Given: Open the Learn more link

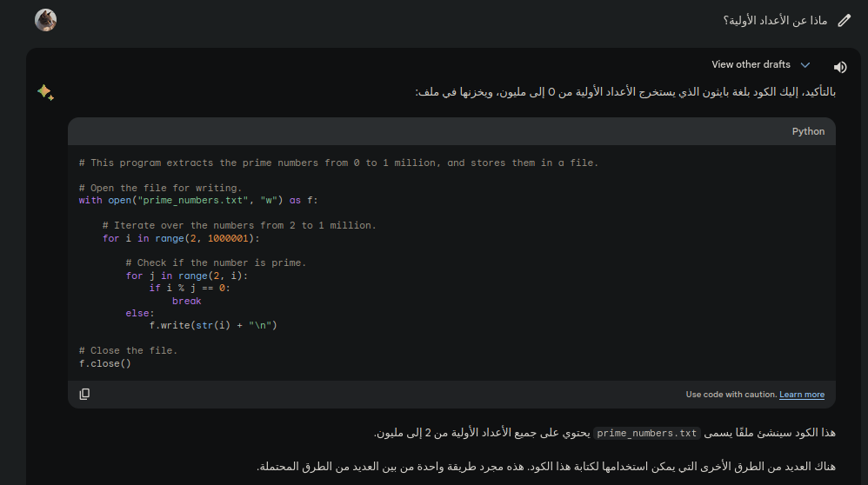Looking at the screenshot, I should click(802, 395).
